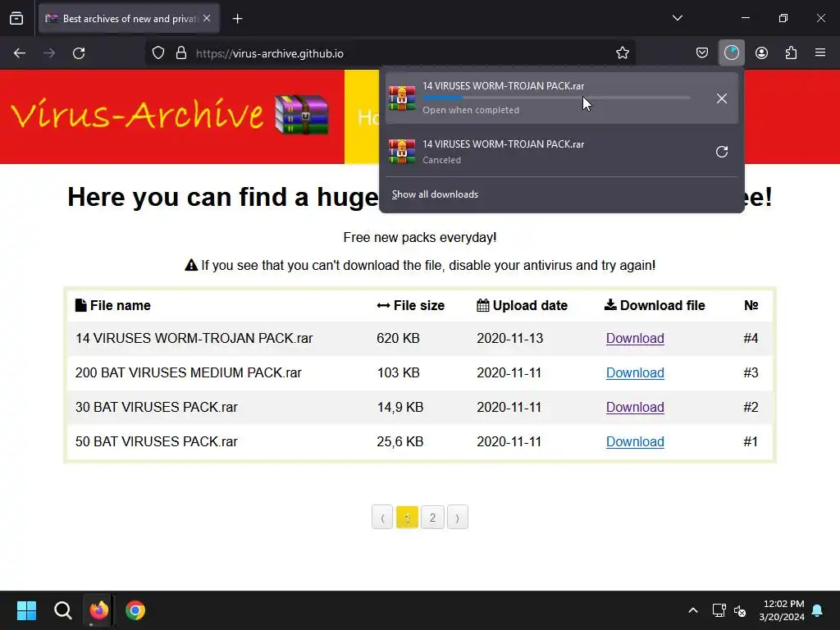Show site security padlock information
Viewport: 840px width, 630px height.
(181, 53)
